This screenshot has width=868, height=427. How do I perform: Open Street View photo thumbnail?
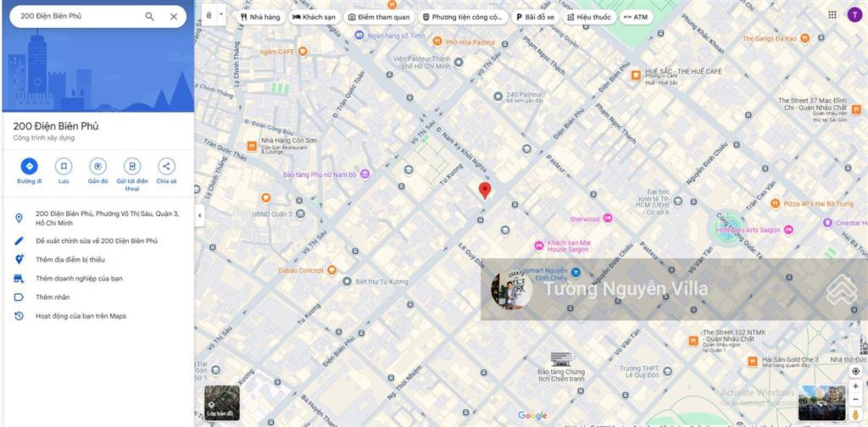point(821,402)
